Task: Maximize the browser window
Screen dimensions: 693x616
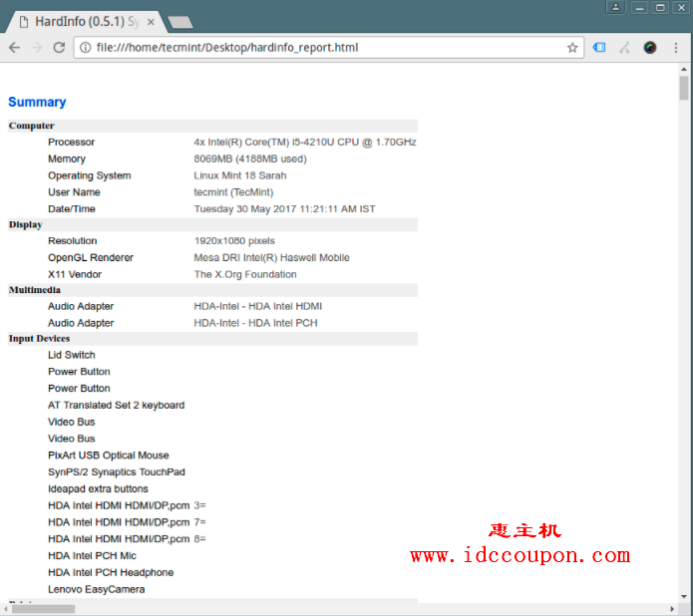Action: pyautogui.click(x=660, y=8)
